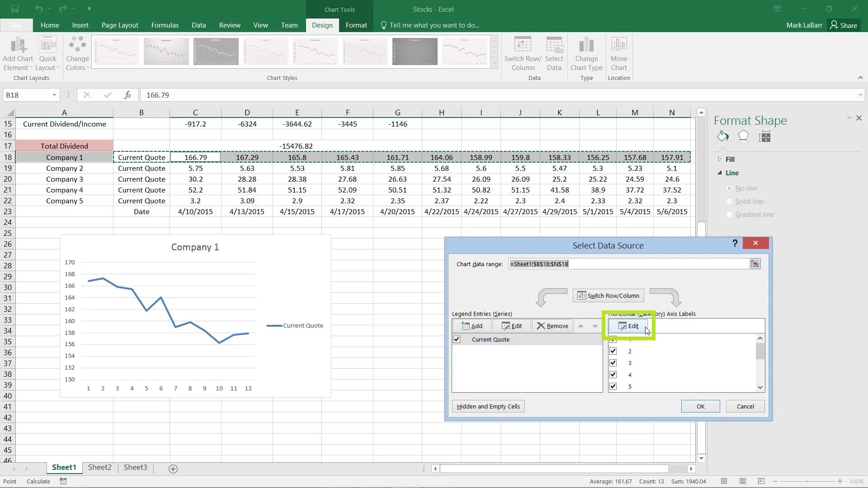Click the Format ribbon tab

(x=356, y=25)
